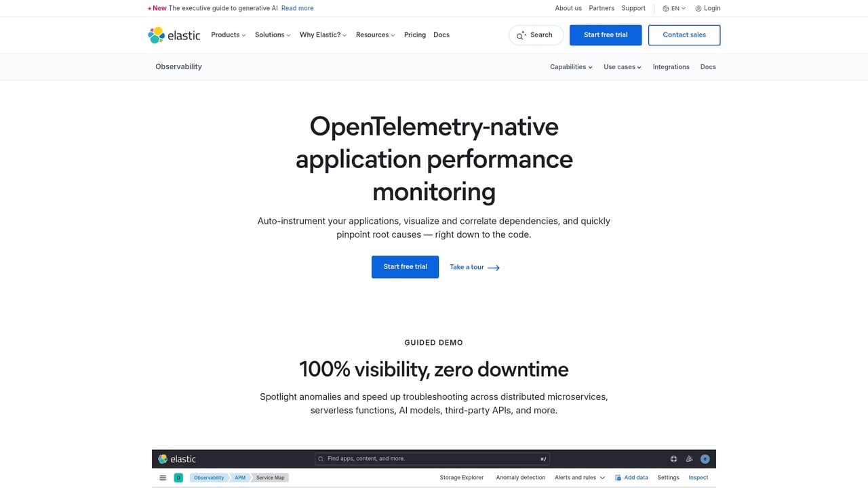Open the Kibana hamburger navigation menu

tap(163, 477)
